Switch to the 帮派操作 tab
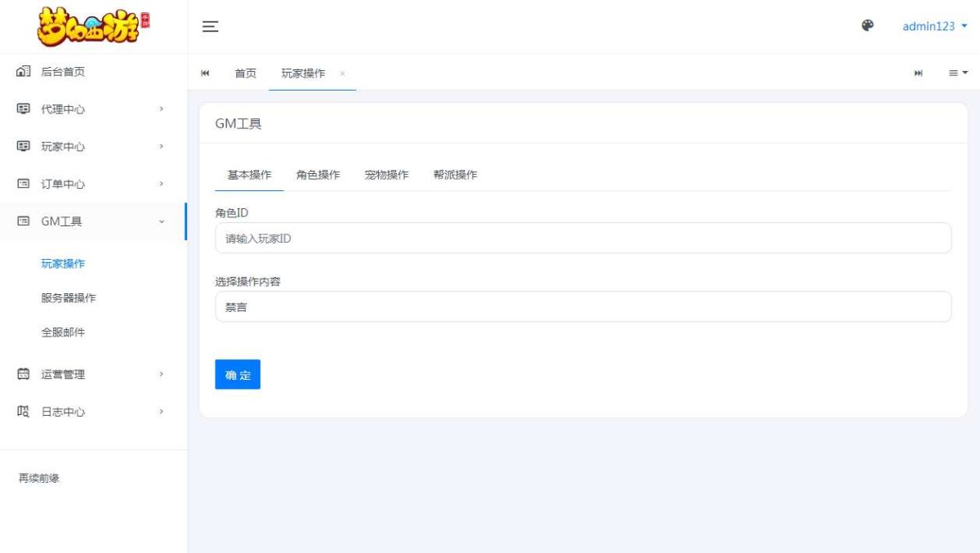Viewport: 980px width, 553px height. [455, 175]
